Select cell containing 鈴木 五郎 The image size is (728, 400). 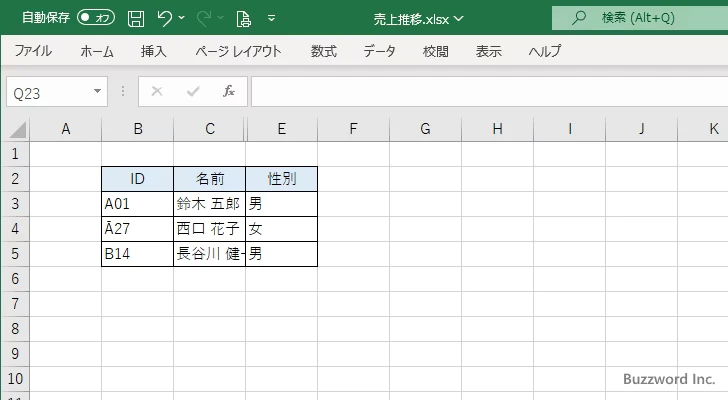pyautogui.click(x=209, y=204)
